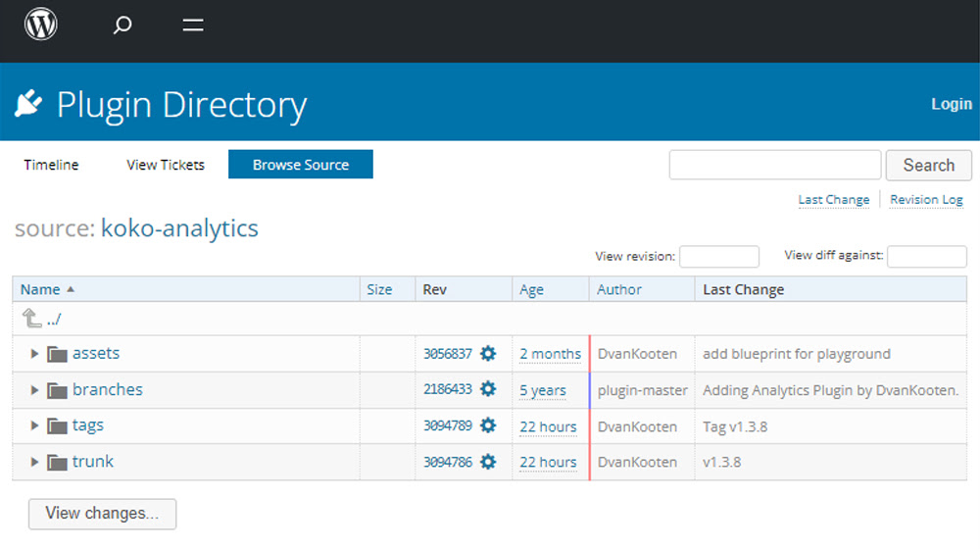Screen dimensions: 980x549
Task: Expand the branches folder triangle
Action: 34,389
